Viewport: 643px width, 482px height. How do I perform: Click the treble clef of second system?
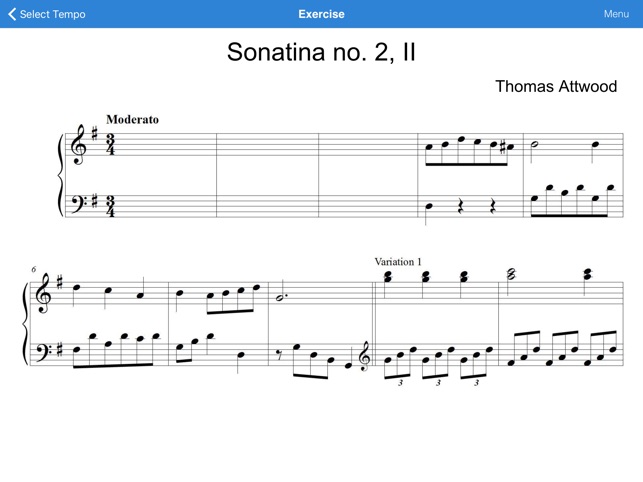point(43,293)
